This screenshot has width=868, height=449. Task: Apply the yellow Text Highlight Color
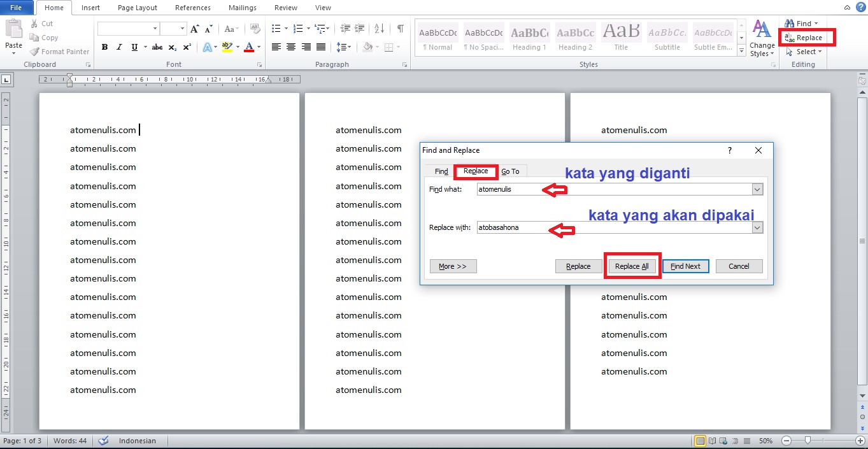[x=227, y=47]
